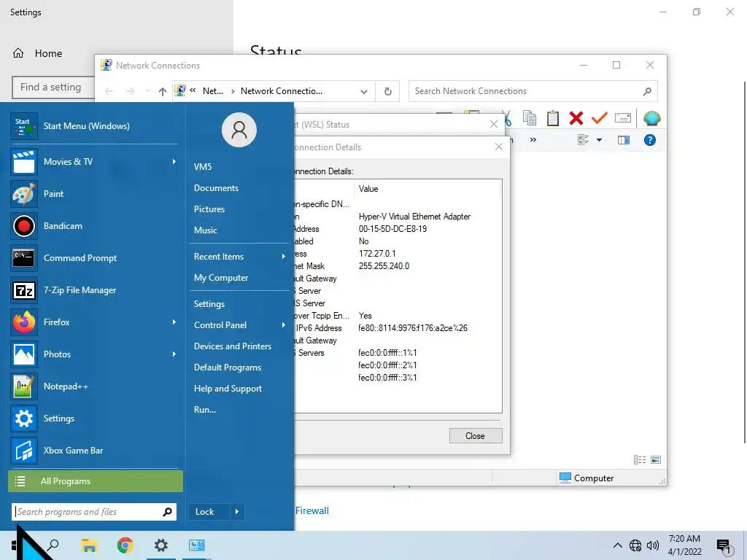Click the red X Delete toolbar icon
The width and height of the screenshot is (747, 560).
576,117
